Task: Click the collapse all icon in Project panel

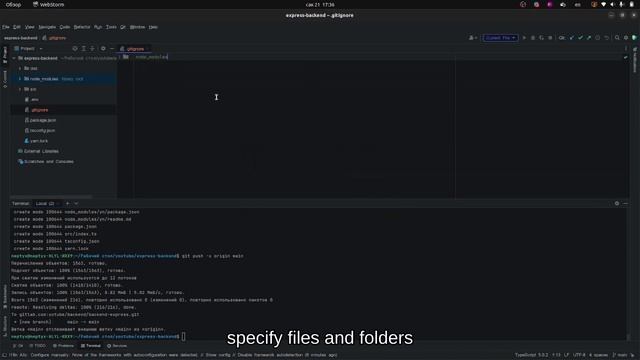Action: point(92,49)
